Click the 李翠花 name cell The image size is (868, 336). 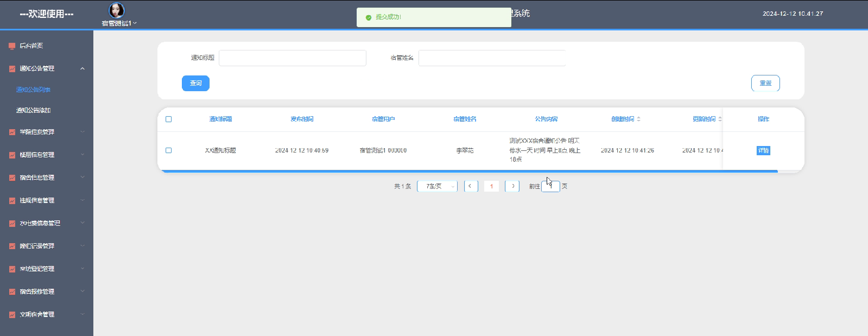[x=465, y=150]
